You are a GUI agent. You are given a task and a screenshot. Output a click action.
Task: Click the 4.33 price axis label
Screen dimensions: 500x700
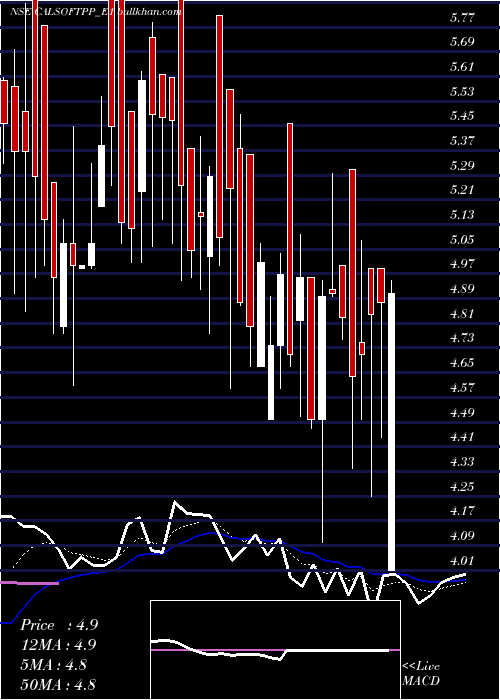[462, 461]
